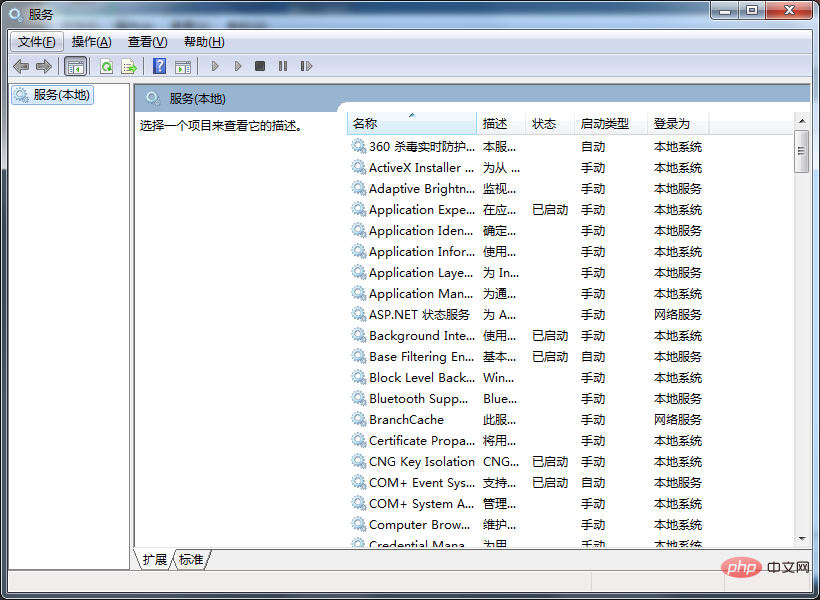820x600 pixels.
Task: Click gear icon beside ASP.NET 状态服务
Action: [358, 314]
